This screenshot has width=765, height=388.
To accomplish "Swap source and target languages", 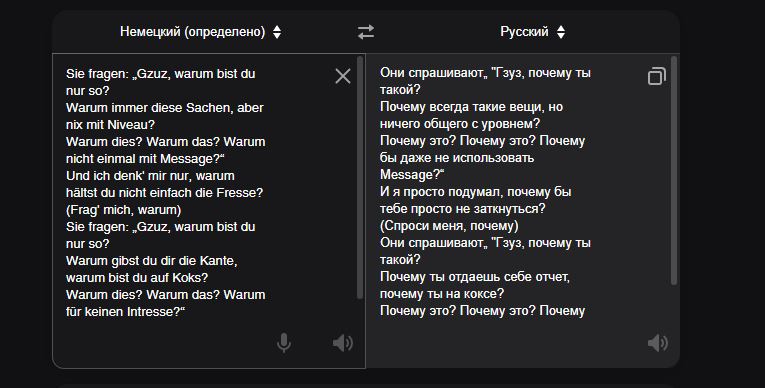I will tap(366, 32).
